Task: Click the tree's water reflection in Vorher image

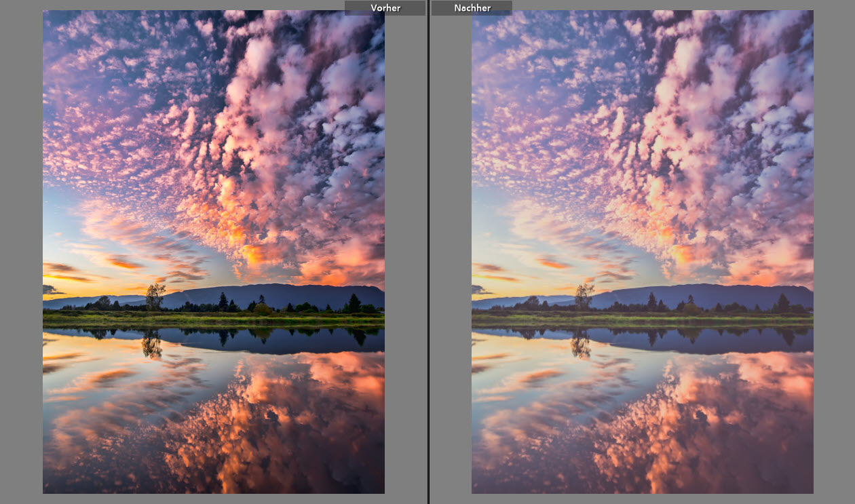Action: [x=152, y=345]
